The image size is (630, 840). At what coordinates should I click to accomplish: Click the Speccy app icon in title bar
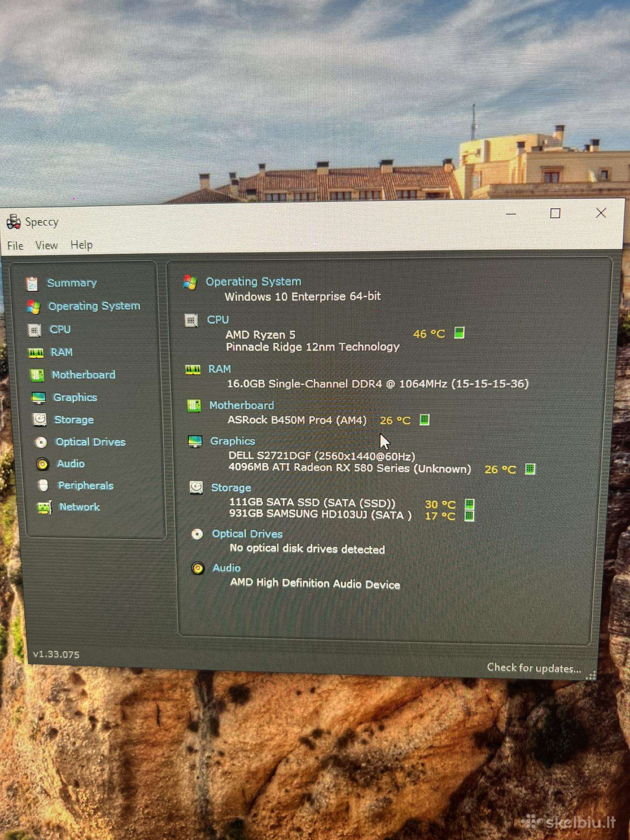[x=14, y=222]
